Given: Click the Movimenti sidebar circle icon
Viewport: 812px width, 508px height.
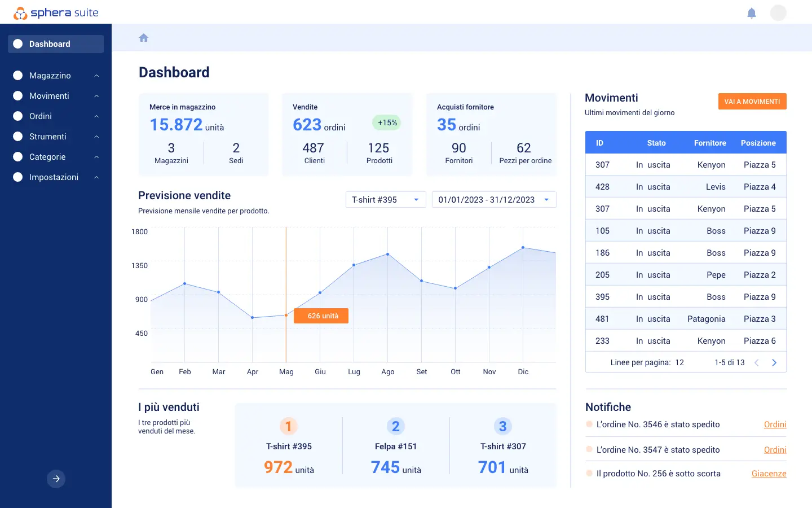Looking at the screenshot, I should click(x=18, y=96).
